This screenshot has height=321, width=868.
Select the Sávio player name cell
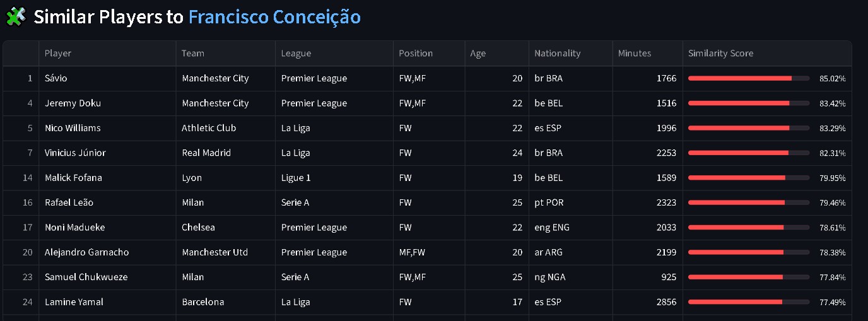point(56,78)
